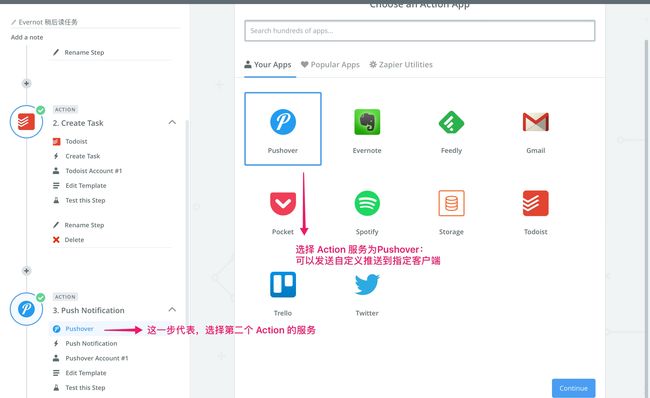Open Todoist app selection in step 2
The height and width of the screenshot is (398, 650).
(x=76, y=141)
